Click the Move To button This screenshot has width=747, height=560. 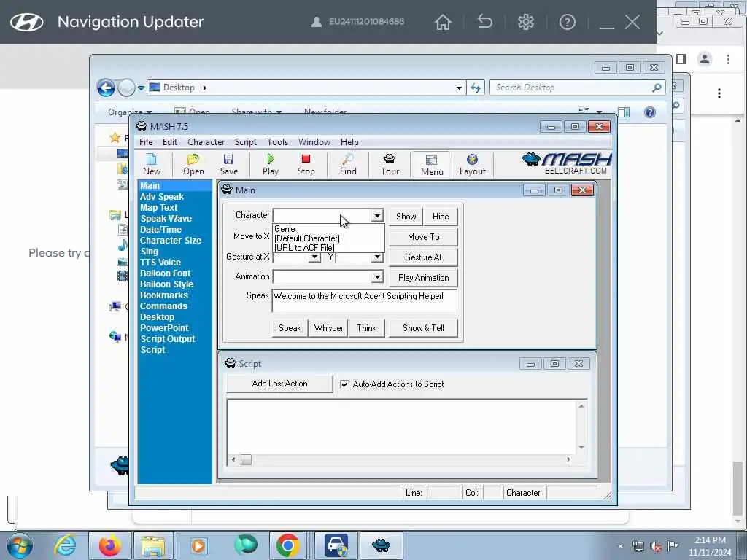coord(424,237)
